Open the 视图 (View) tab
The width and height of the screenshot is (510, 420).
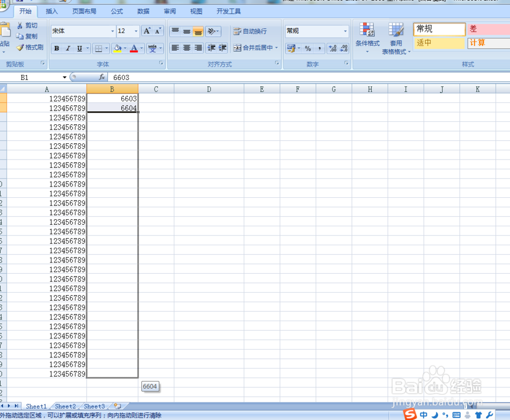[196, 11]
